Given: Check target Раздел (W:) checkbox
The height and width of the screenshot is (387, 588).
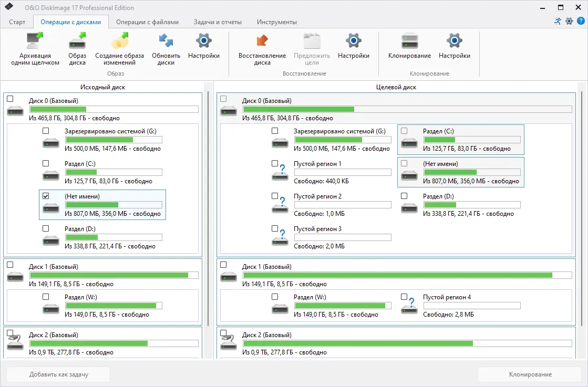Looking at the screenshot, I should (x=275, y=297).
